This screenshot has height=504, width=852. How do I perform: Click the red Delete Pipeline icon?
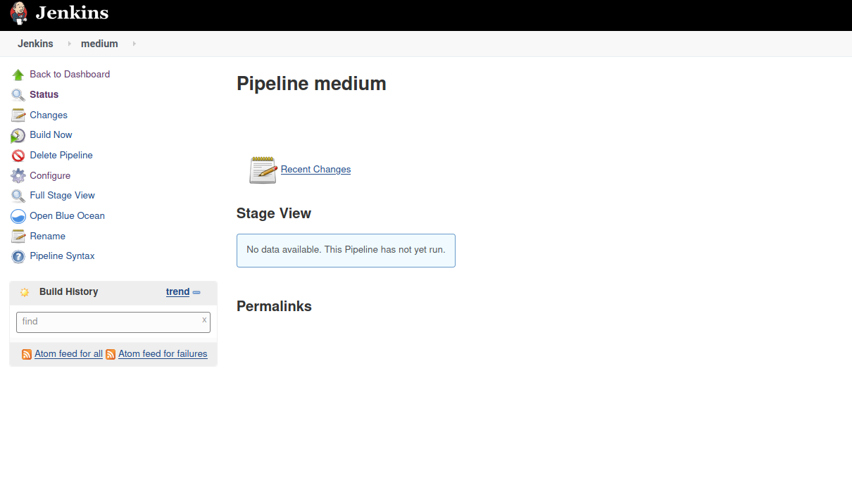pos(18,156)
